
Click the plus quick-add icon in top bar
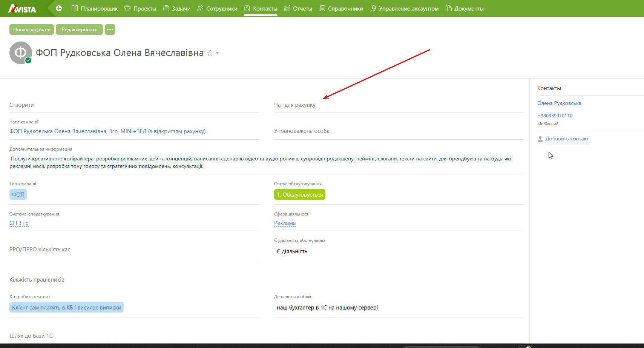[x=59, y=8]
